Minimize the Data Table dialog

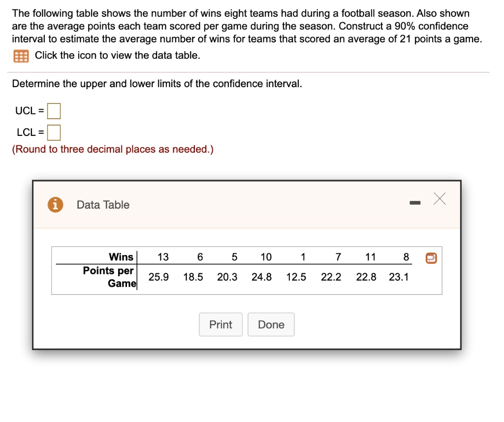(x=415, y=202)
